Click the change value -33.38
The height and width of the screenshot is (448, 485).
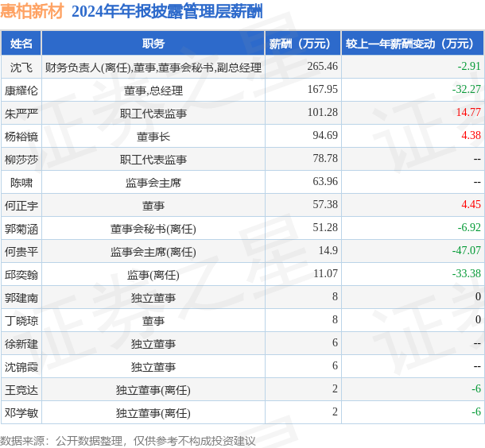click(x=467, y=273)
